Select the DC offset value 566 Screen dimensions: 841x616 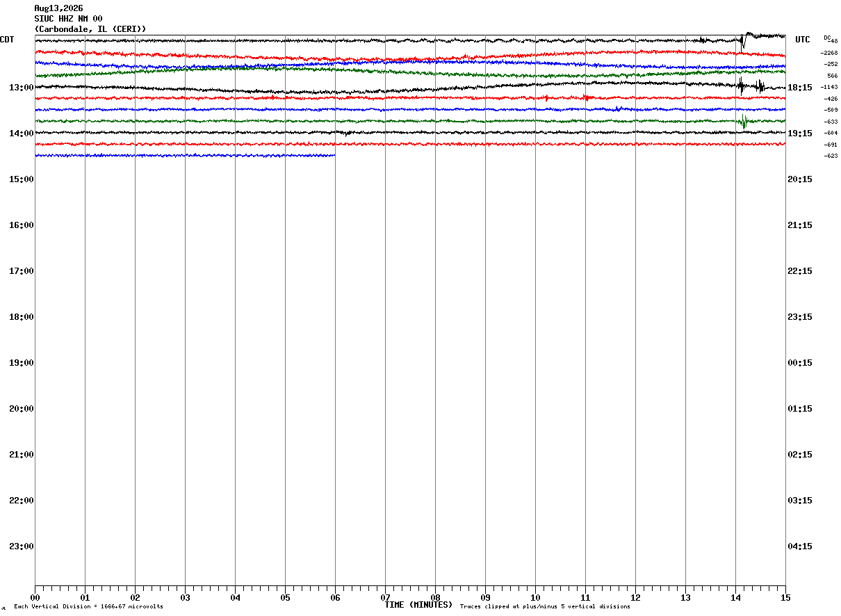(x=833, y=76)
